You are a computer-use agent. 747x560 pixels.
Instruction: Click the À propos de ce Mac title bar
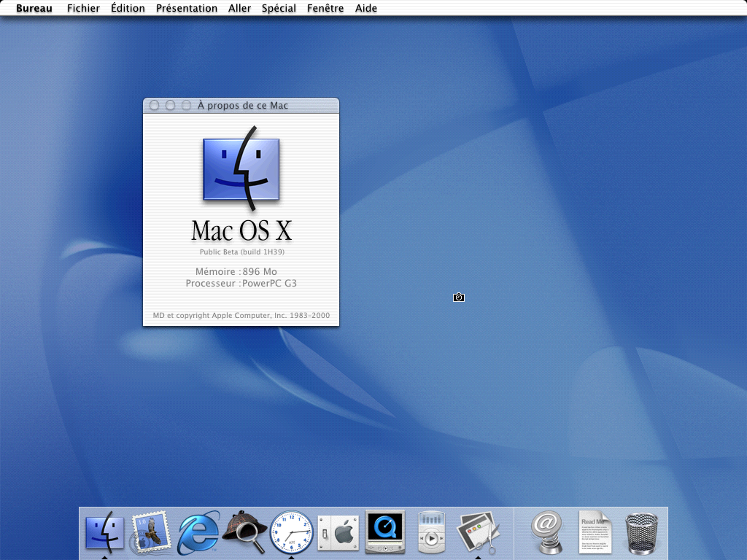241,105
